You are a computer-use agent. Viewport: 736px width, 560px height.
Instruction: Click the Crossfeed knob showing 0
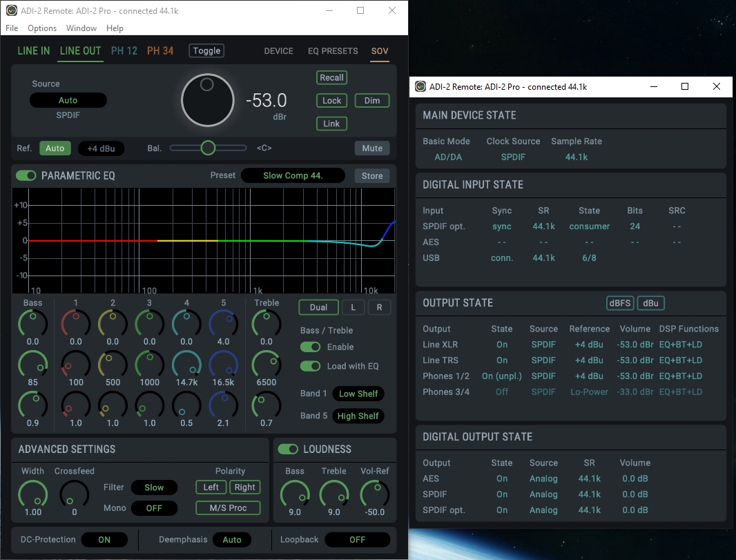(x=74, y=494)
